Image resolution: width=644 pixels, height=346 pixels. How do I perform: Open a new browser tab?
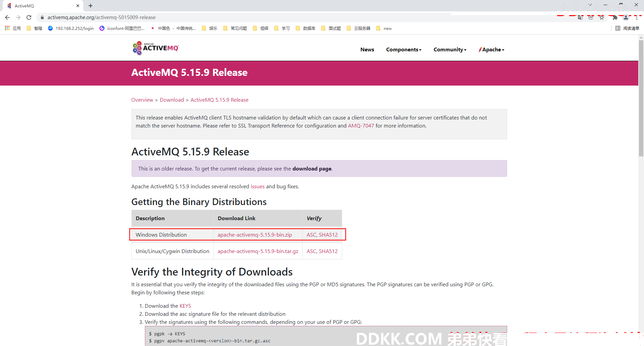tap(91, 6)
